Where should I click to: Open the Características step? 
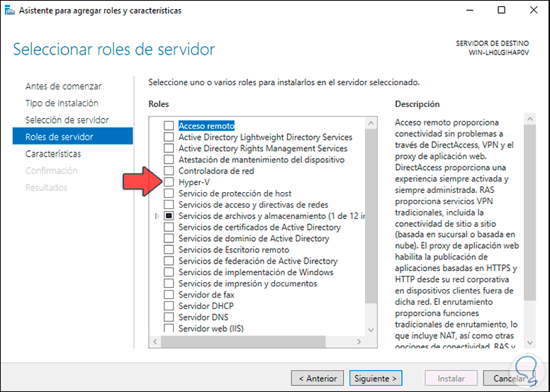[x=53, y=154]
